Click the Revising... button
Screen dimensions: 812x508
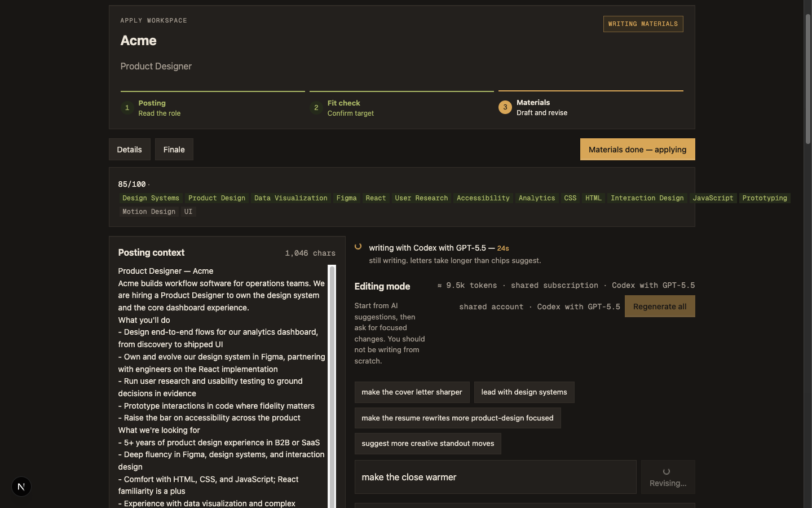click(x=668, y=477)
